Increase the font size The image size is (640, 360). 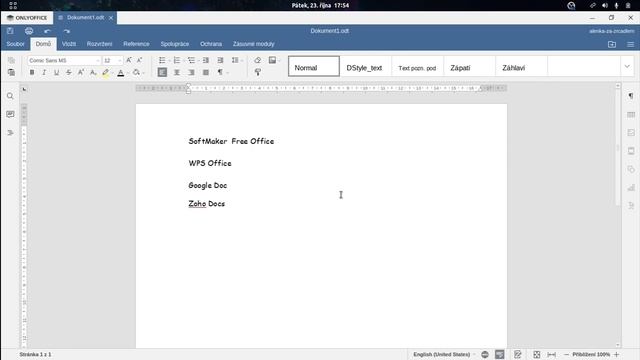click(129, 60)
